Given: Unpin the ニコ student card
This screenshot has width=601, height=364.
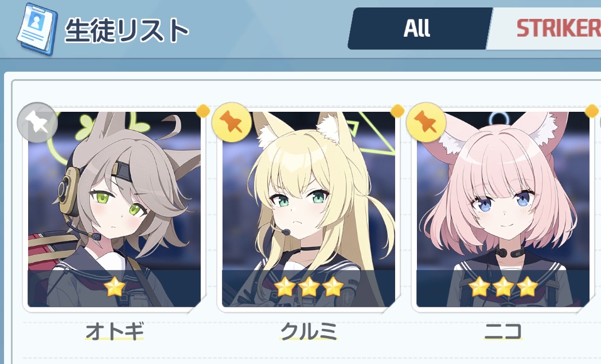Looking at the screenshot, I should click(426, 123).
